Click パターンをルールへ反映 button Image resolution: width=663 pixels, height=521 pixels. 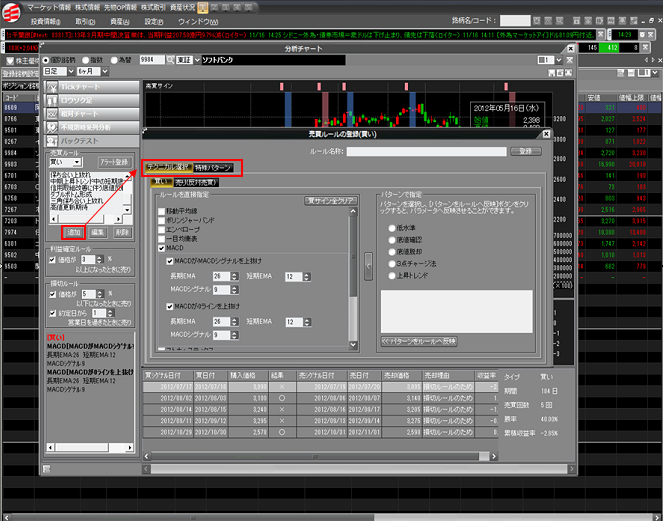(x=419, y=341)
